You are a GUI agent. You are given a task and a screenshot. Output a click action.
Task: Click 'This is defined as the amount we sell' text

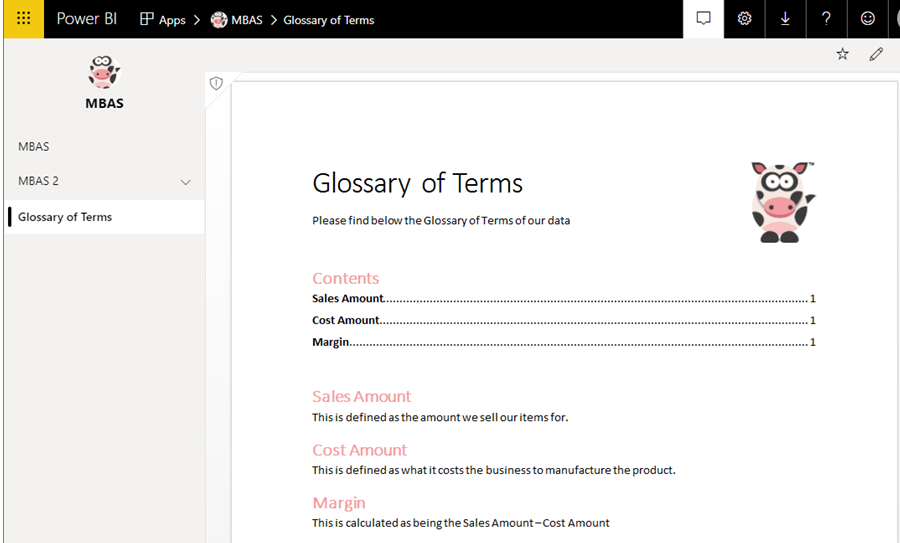440,417
